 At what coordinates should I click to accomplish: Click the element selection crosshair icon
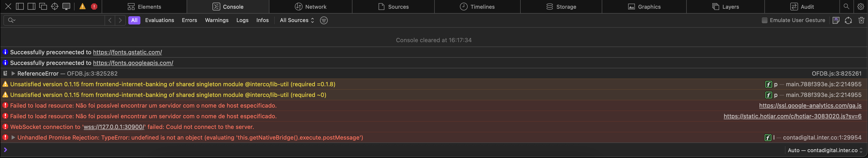tap(55, 6)
